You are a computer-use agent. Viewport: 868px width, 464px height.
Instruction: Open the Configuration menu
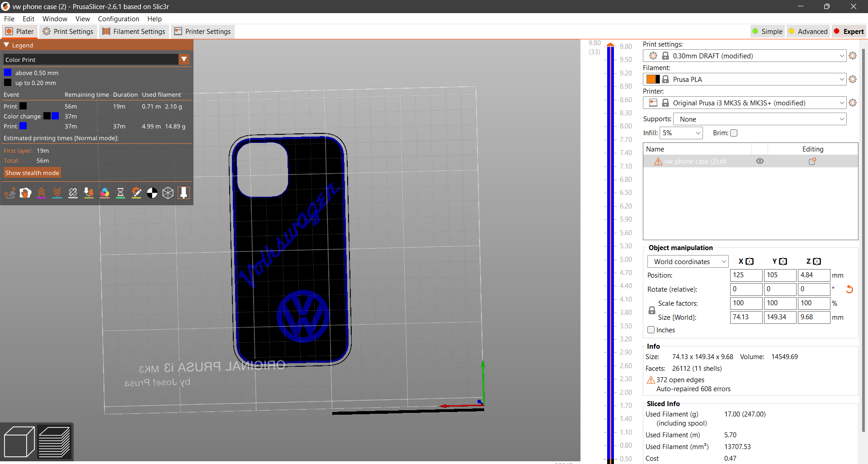pos(118,19)
